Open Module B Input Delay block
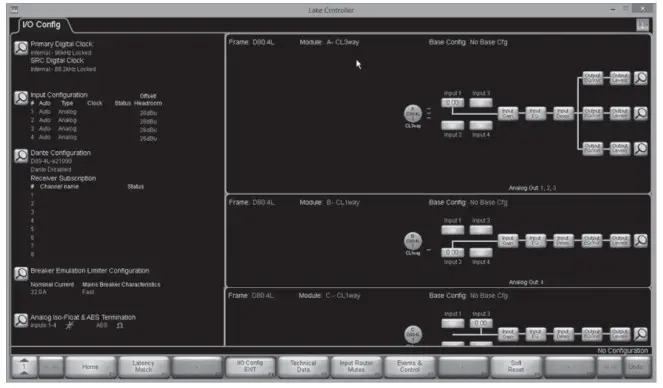 pyautogui.click(x=563, y=240)
